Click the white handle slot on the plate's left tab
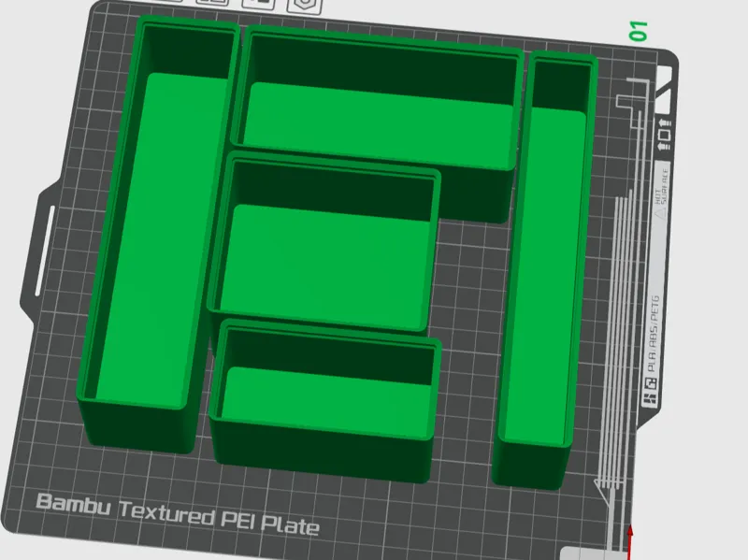748x560 pixels. pos(45,251)
